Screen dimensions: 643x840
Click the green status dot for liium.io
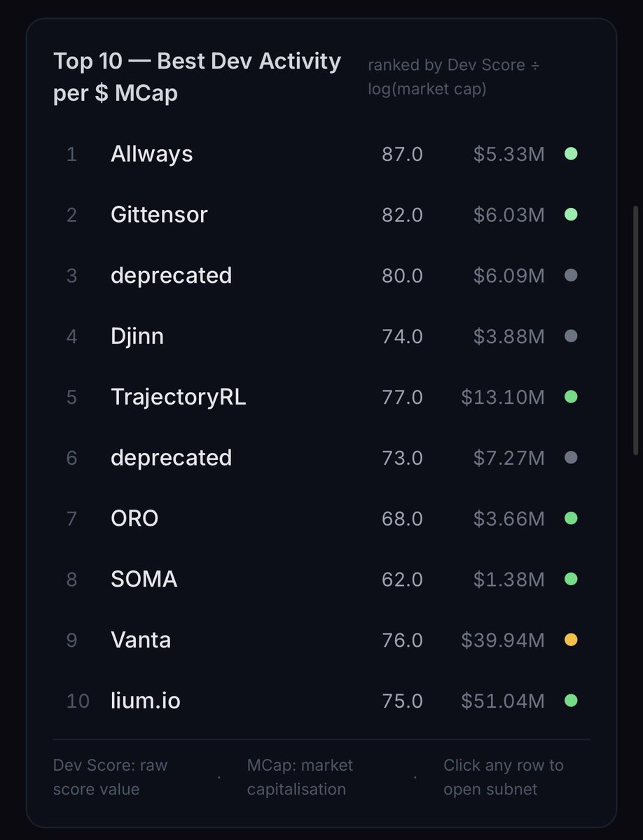571,701
